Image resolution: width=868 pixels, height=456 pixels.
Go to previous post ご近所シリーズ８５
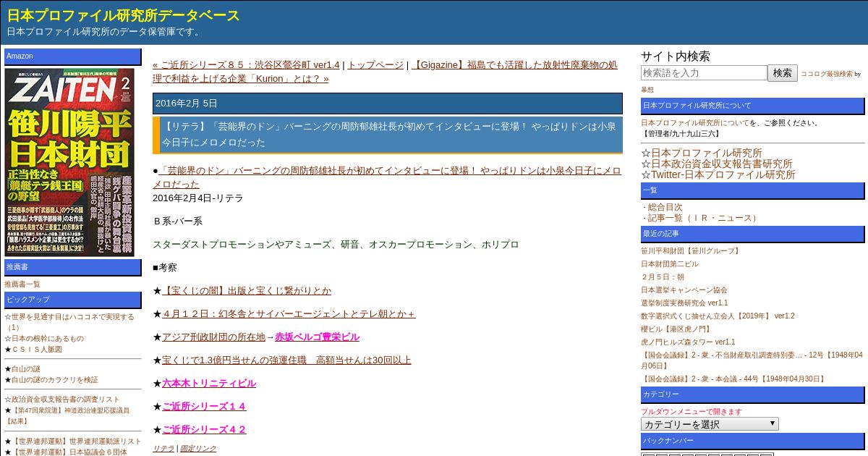[x=246, y=65]
